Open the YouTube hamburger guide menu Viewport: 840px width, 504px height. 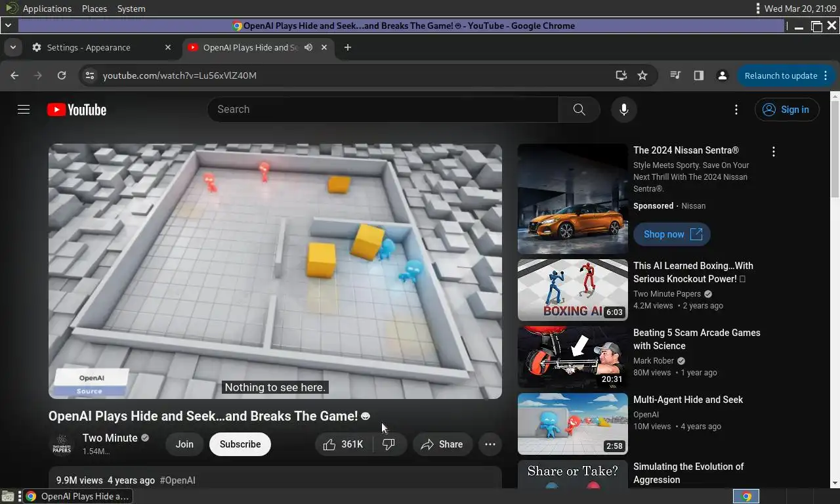pos(24,110)
